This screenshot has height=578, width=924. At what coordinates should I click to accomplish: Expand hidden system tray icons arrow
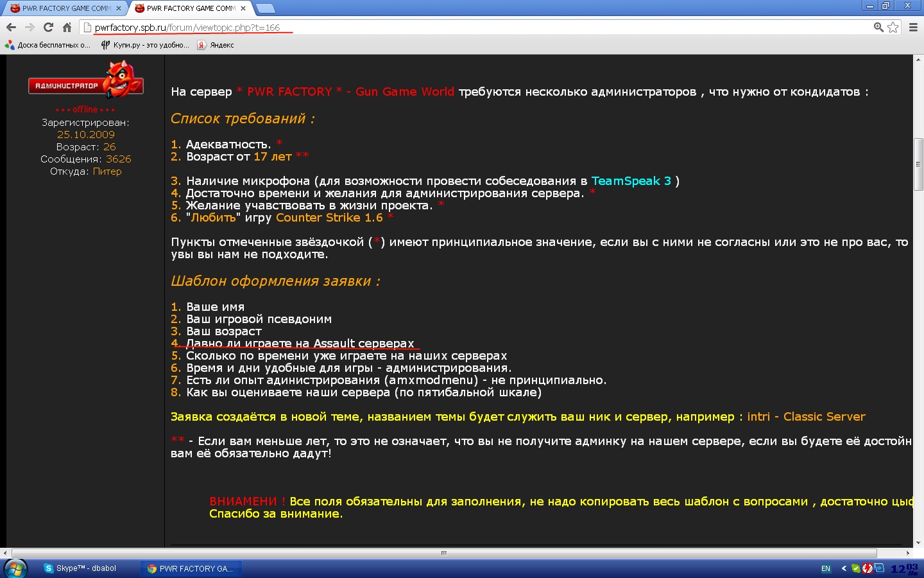pyautogui.click(x=844, y=568)
